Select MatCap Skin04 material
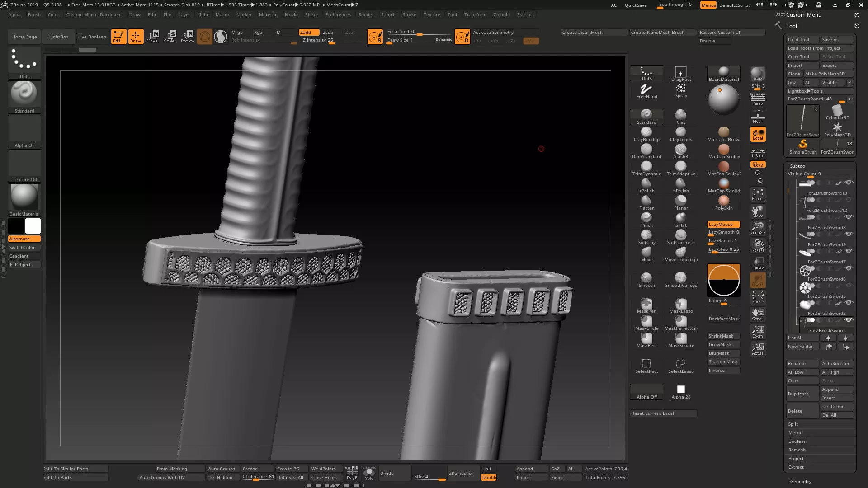The image size is (868, 488). pos(724,183)
